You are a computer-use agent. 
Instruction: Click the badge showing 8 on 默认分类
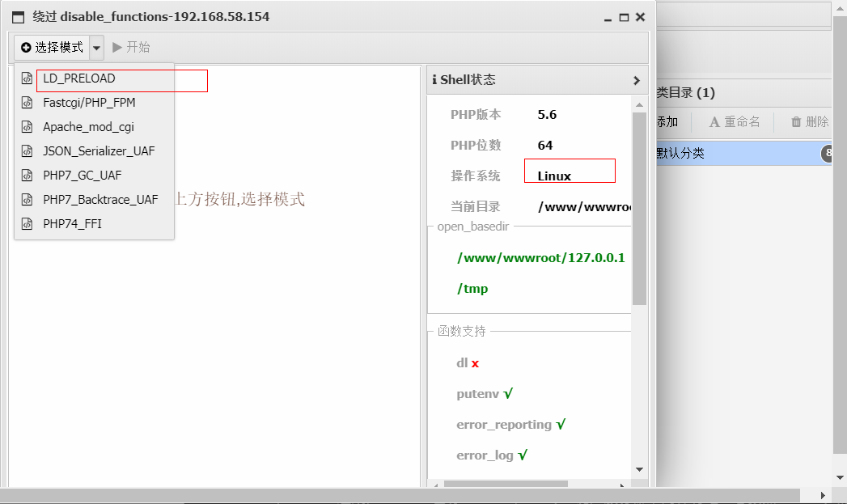[827, 153]
